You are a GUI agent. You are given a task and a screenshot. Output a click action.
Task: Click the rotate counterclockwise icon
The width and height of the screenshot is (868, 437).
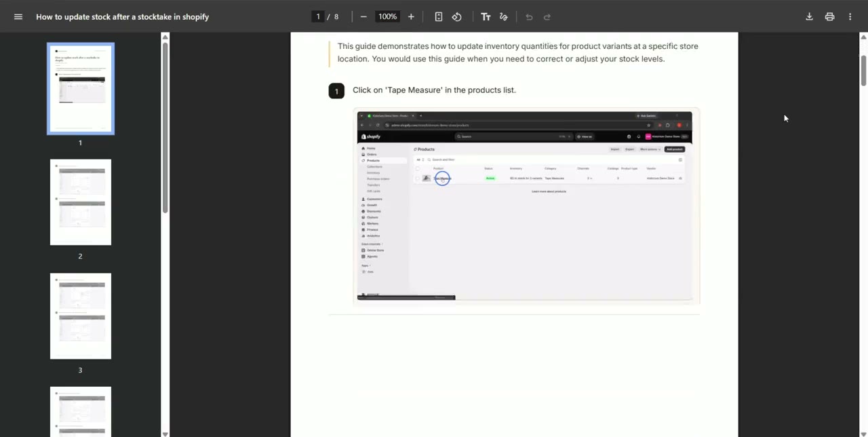457,16
